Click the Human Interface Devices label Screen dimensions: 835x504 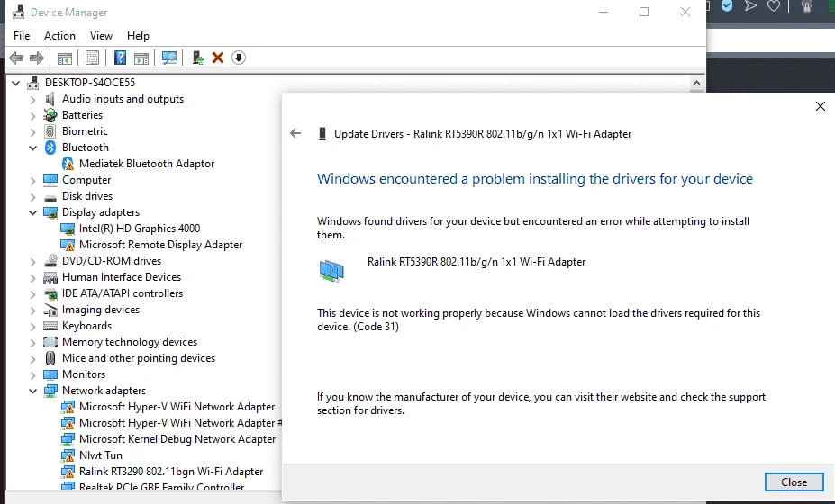tap(122, 277)
